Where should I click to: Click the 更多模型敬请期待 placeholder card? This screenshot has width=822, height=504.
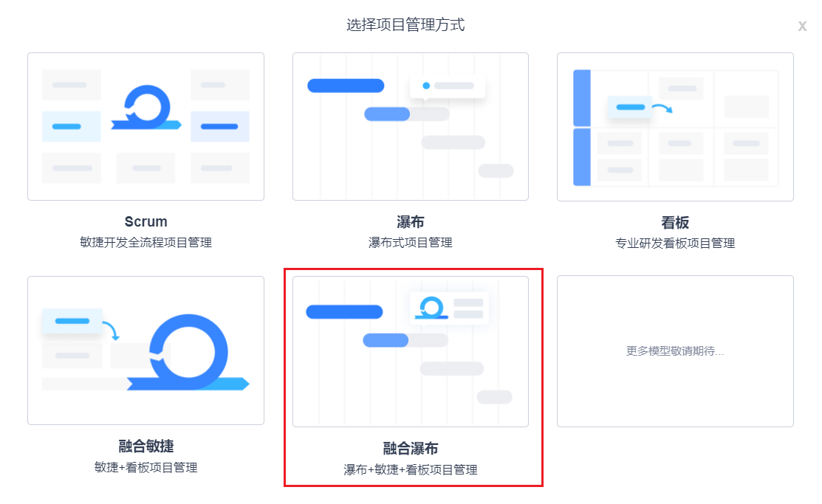click(x=675, y=351)
